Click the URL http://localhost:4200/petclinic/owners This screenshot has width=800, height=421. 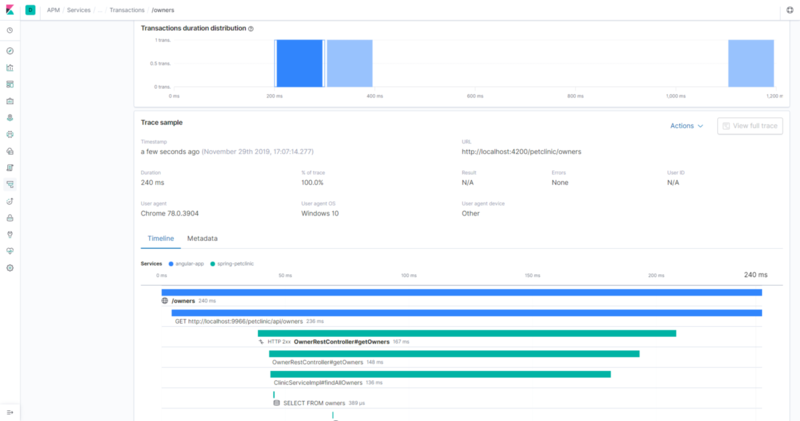tap(521, 152)
